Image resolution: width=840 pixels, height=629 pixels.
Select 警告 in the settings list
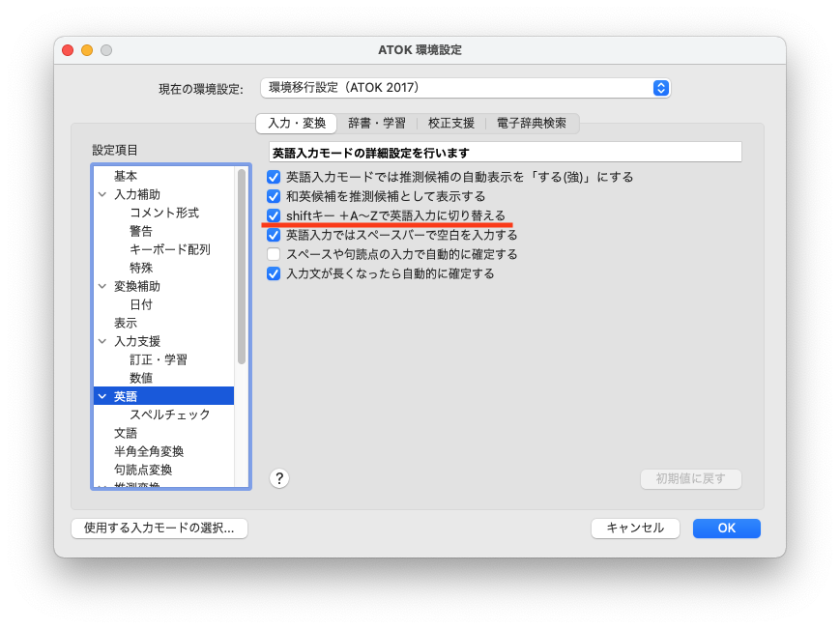pyautogui.click(x=164, y=231)
